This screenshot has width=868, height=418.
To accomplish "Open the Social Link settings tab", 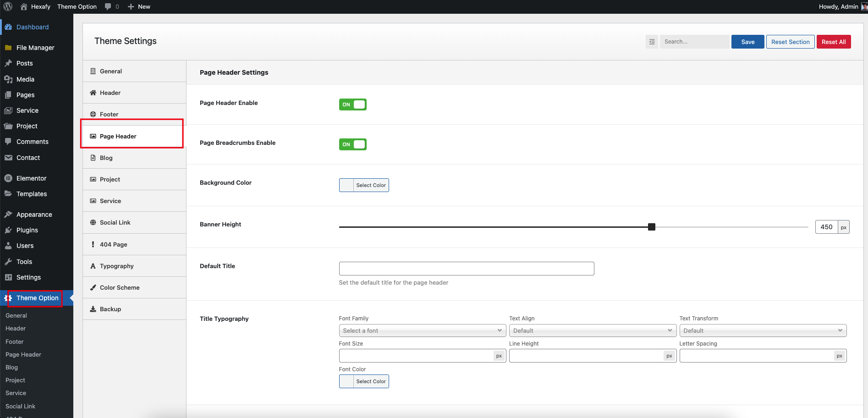I will [x=134, y=222].
